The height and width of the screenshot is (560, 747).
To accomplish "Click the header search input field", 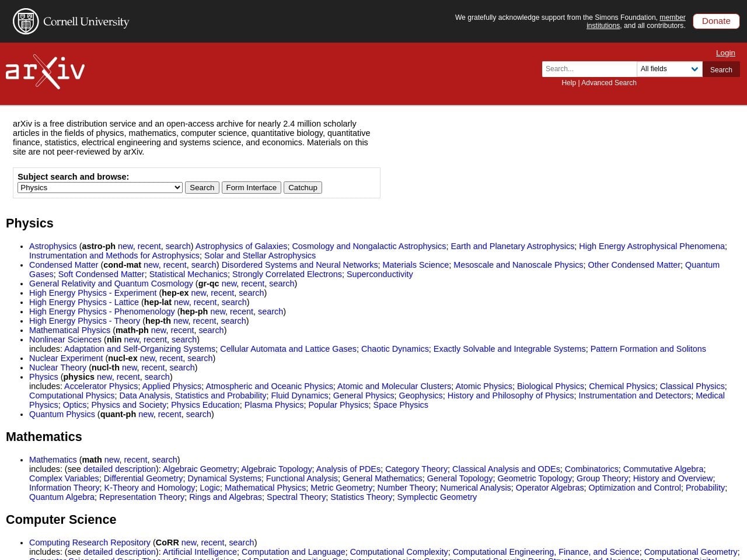I will coord(589,69).
